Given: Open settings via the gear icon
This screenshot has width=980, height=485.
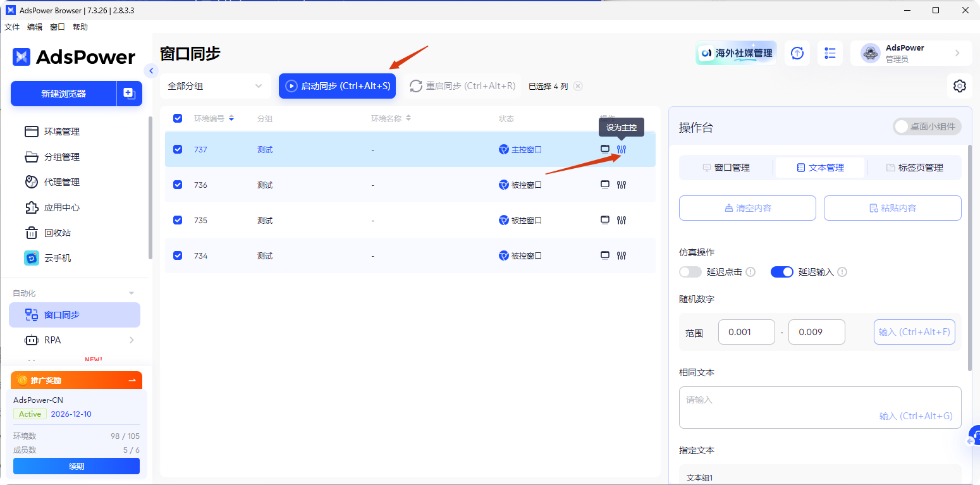Looking at the screenshot, I should coord(960,85).
